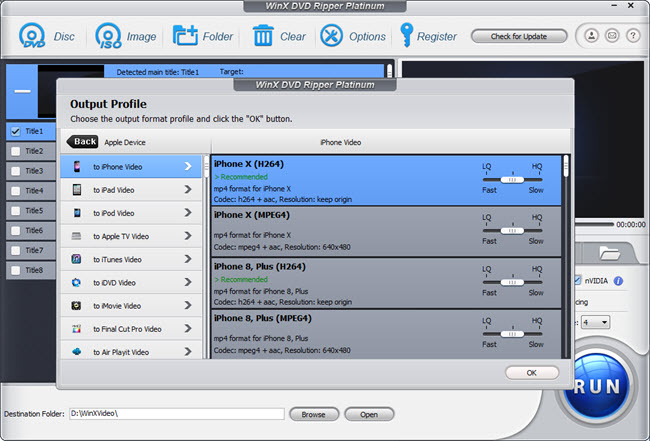Image resolution: width=650 pixels, height=441 pixels.
Task: Click the iMovie icon
Action: (x=76, y=306)
